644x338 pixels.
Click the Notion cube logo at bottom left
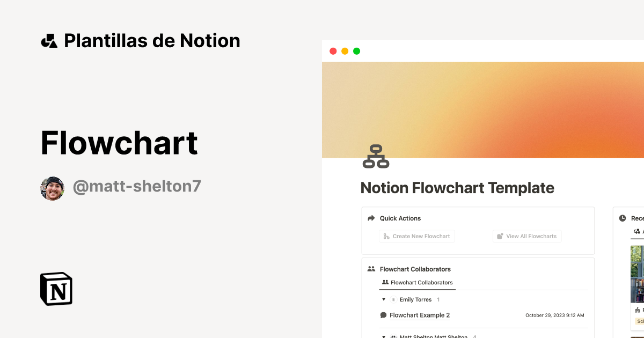56,289
